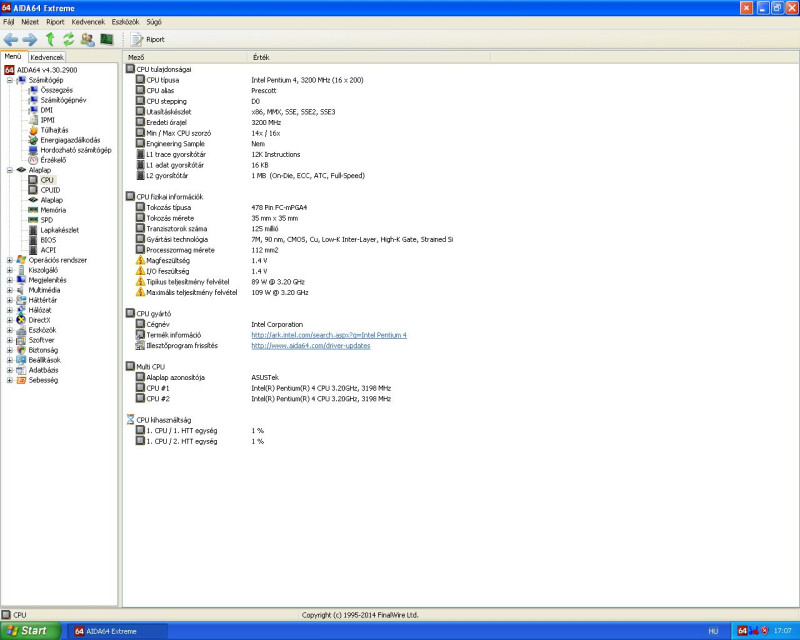Click the Adatbázis tree node icon
Image resolution: width=800 pixels, height=640 pixels.
click(x=21, y=370)
